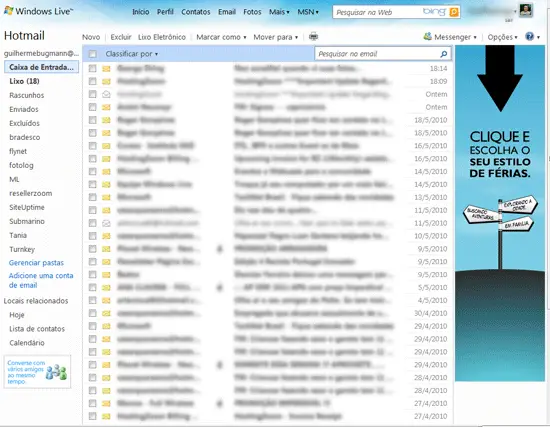Click envelope icon of 4/5/2010 message
550x427 pixels.
(106, 301)
